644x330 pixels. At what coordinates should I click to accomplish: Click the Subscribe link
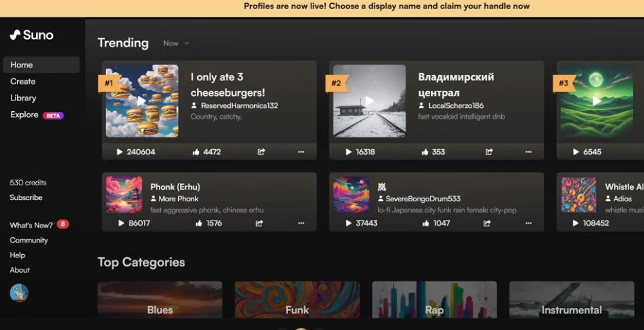(x=26, y=197)
